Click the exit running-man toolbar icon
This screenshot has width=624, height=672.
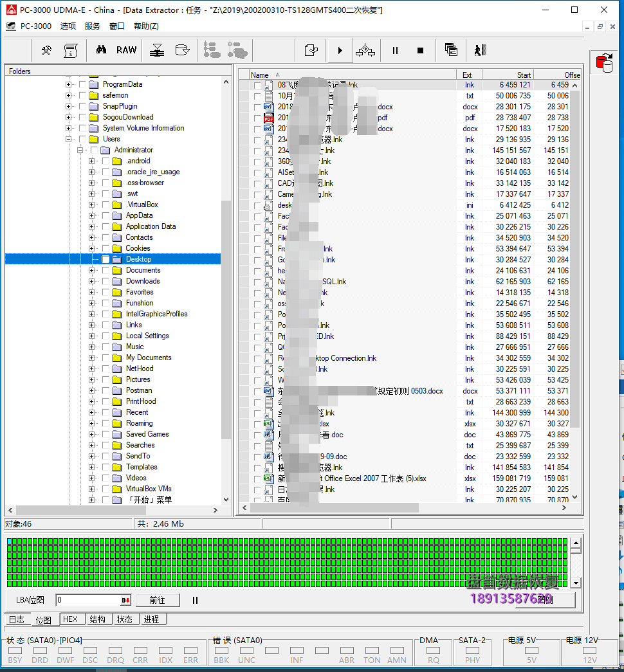pyautogui.click(x=480, y=50)
